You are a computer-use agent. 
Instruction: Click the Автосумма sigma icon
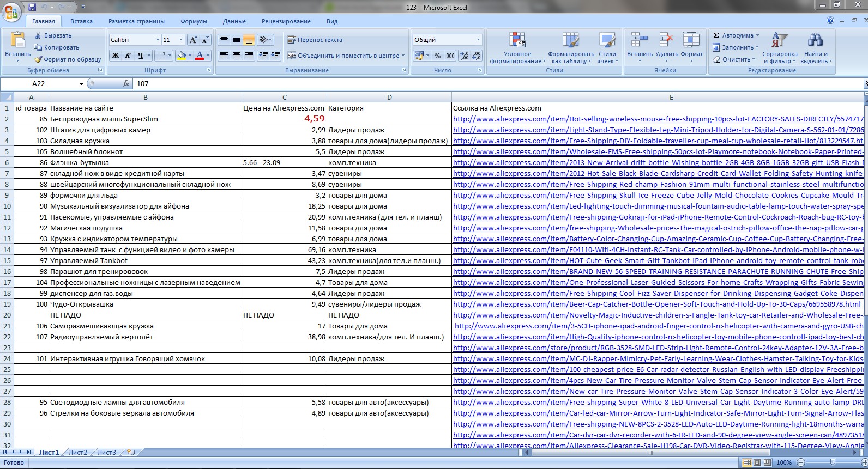pos(716,35)
